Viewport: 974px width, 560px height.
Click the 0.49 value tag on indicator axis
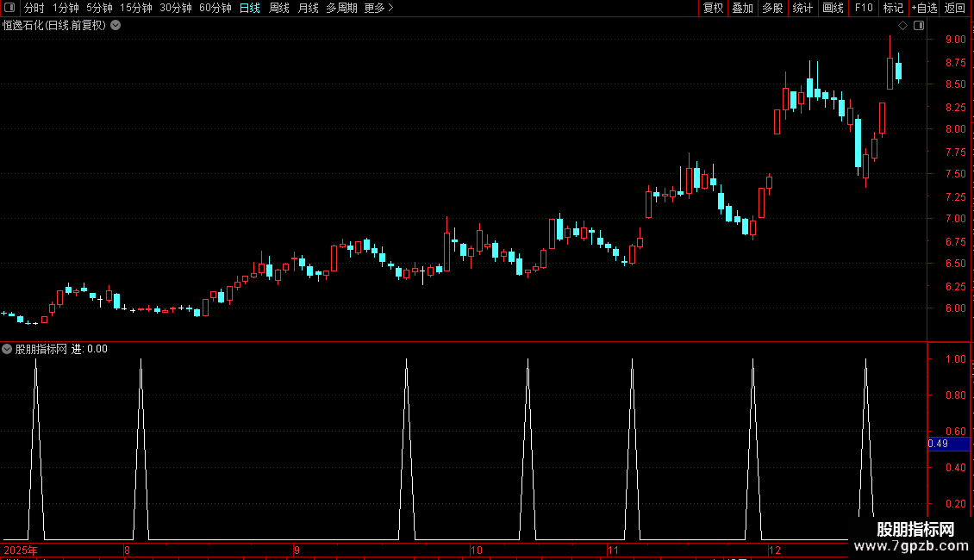(x=948, y=444)
